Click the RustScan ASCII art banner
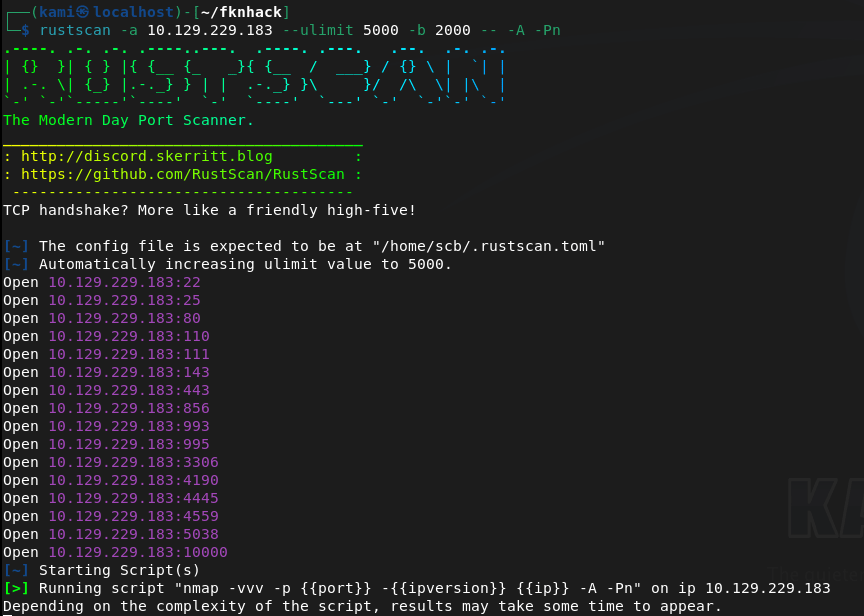The height and width of the screenshot is (616, 864). click(254, 74)
